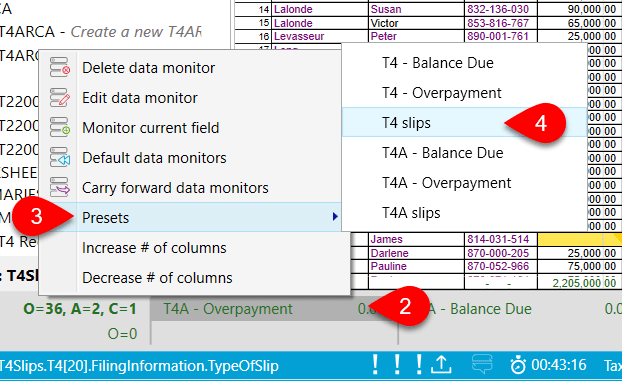Image resolution: width=622 pixels, height=381 pixels.
Task: Choose Decrease # of columns
Action: coord(194,278)
